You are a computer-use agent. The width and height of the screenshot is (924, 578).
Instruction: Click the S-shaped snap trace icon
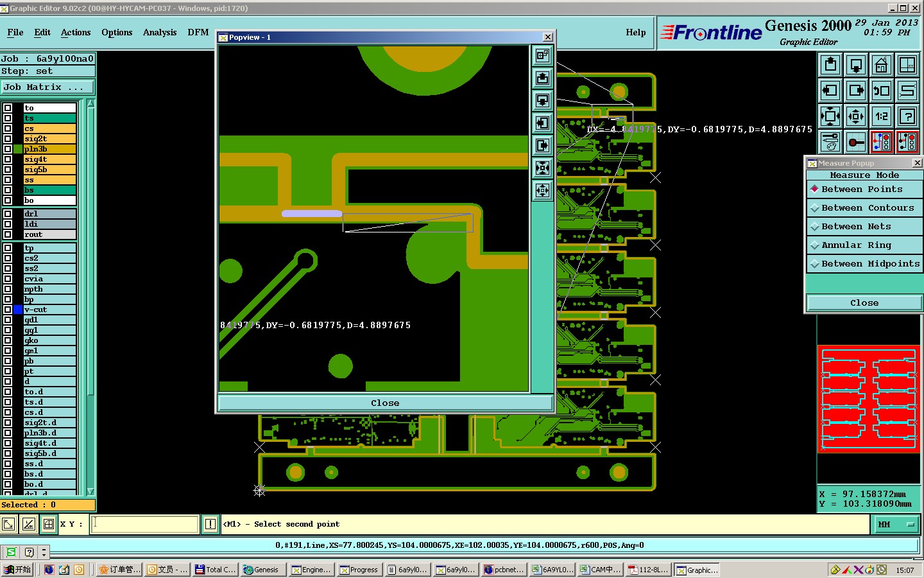(x=907, y=91)
